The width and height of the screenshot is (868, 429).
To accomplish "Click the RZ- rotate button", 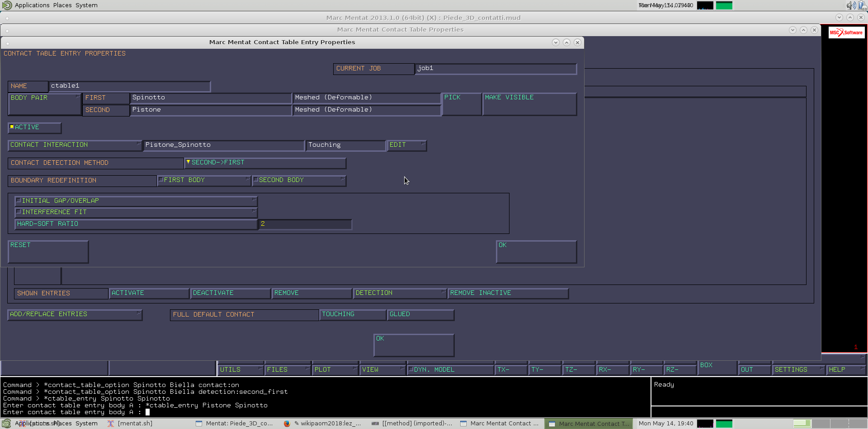I will (680, 370).
